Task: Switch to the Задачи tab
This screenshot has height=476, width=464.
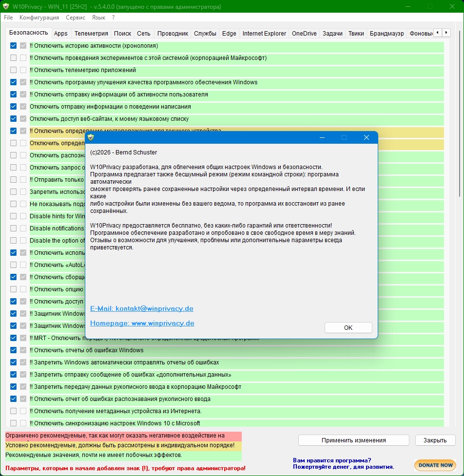Action: click(332, 34)
